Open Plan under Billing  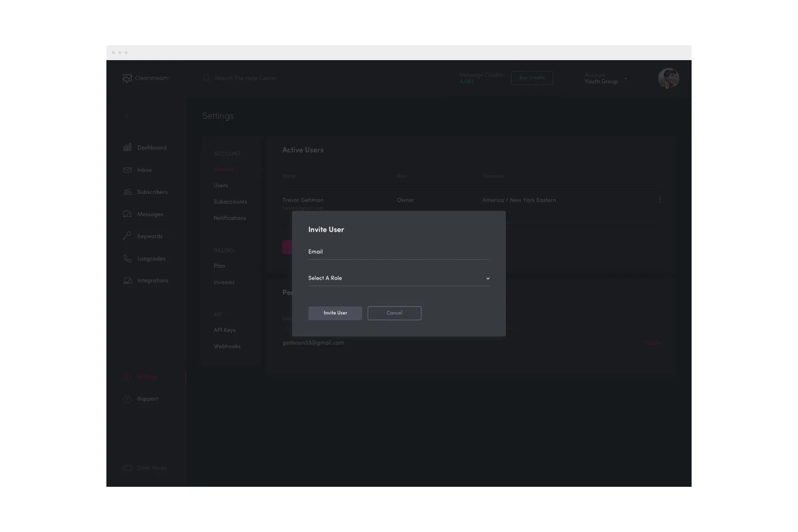coord(219,266)
